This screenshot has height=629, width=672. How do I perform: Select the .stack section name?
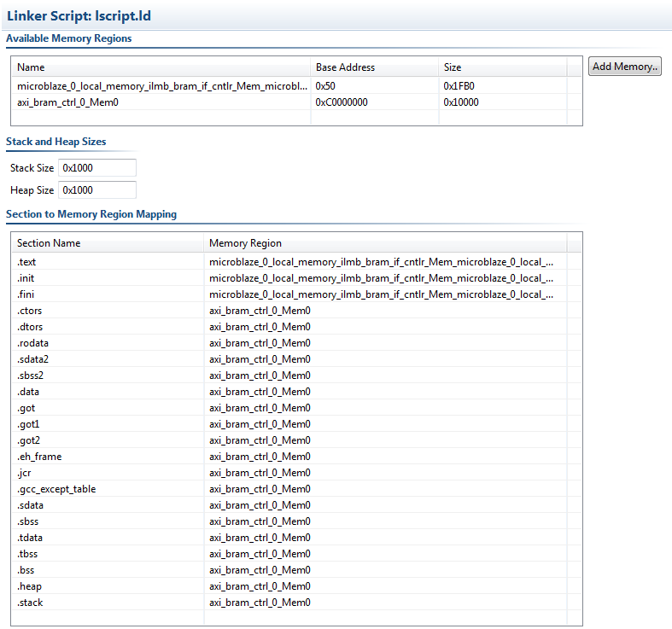[30, 603]
